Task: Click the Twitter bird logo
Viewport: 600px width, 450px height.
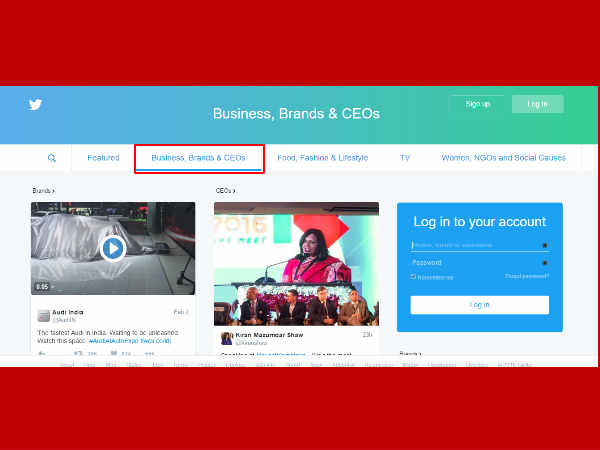Action: pos(35,104)
